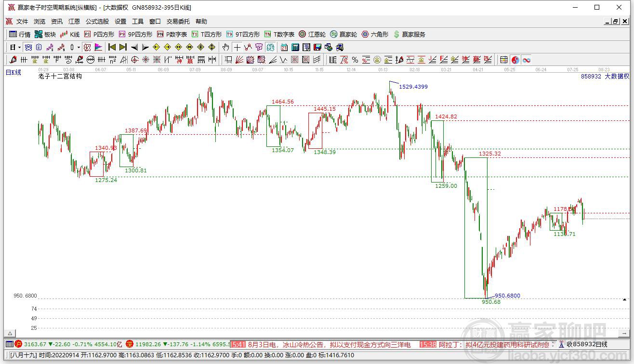Click the infinity symbol toolbar icon
This screenshot has height=364, width=634.
[x=527, y=60]
